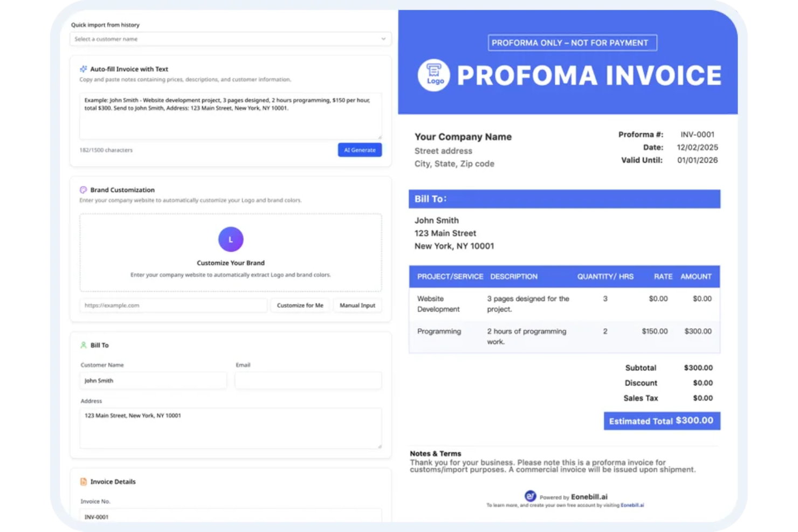Click the 'PROJECT/SERVICE' column header
Screen dimensions: 798x532
[450, 277]
